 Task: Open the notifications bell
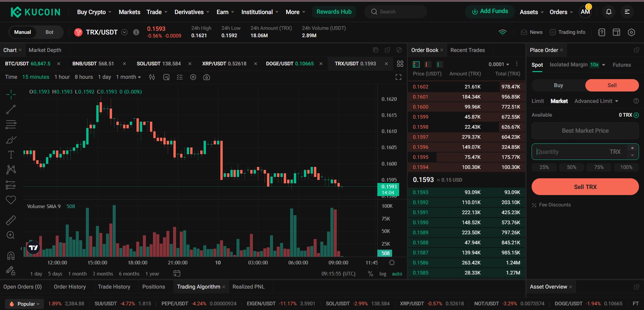coord(609,12)
